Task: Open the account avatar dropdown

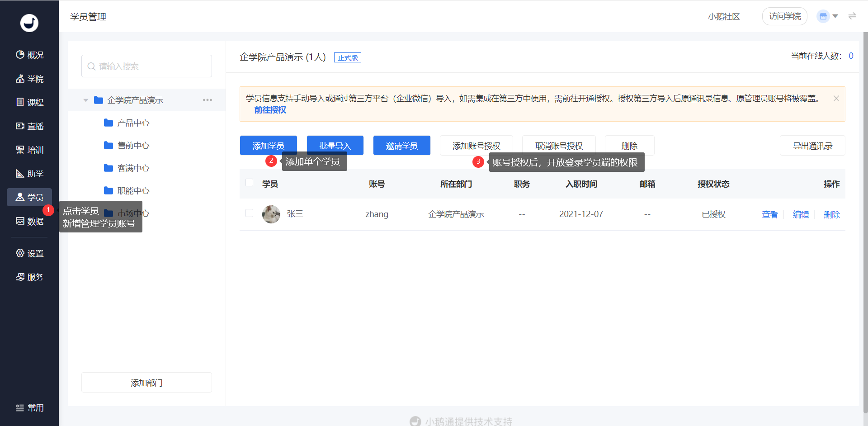Action: [x=827, y=16]
